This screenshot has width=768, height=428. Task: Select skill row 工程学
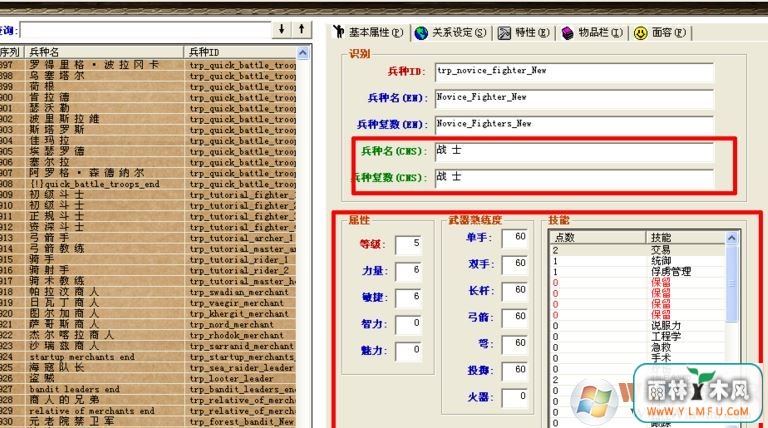point(638,336)
